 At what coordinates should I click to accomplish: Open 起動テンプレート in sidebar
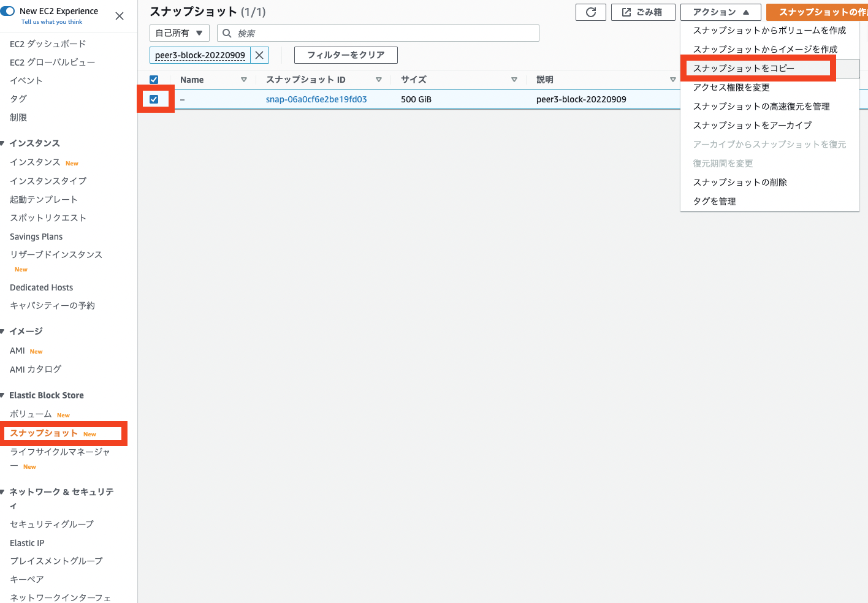tap(44, 200)
